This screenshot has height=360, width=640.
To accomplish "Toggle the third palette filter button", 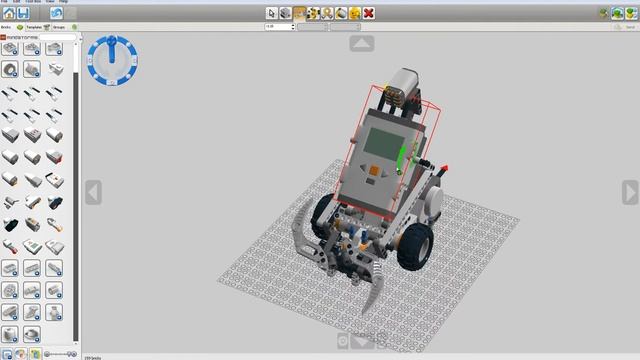I will click(35, 354).
